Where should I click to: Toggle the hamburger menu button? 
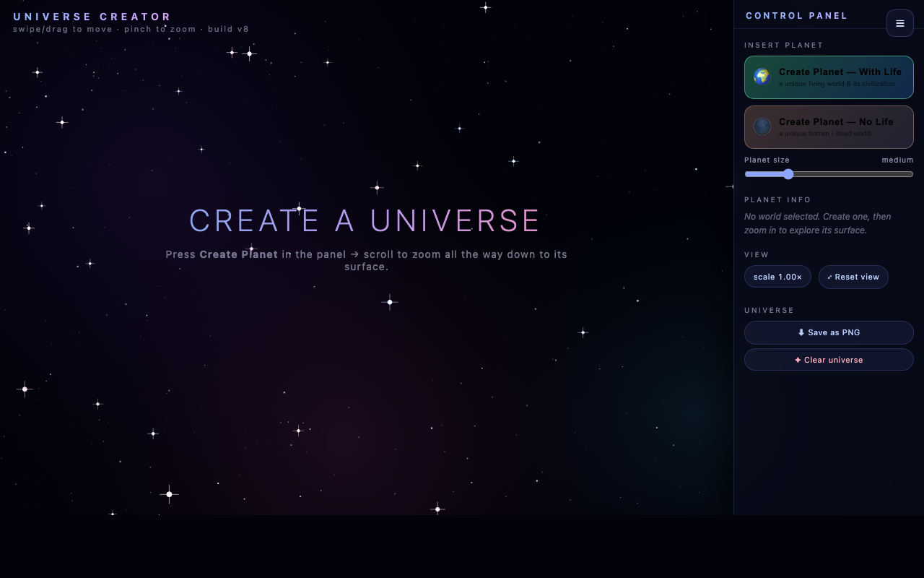click(899, 23)
